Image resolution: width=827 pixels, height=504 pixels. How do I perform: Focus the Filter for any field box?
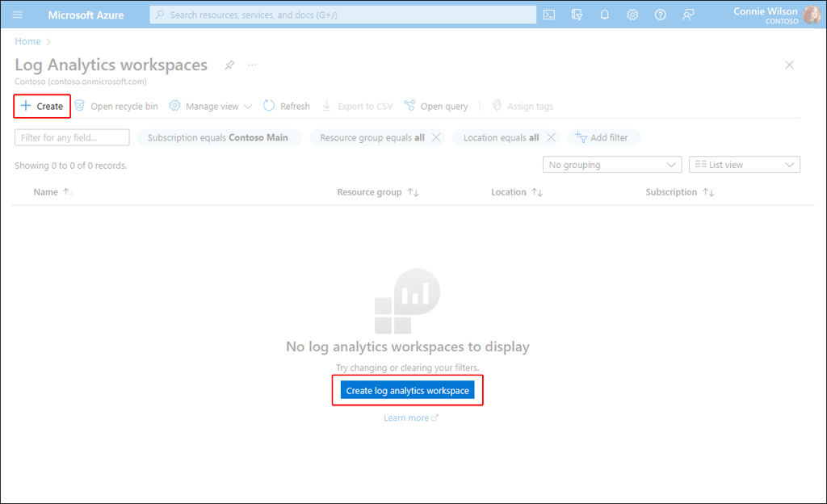[72, 137]
